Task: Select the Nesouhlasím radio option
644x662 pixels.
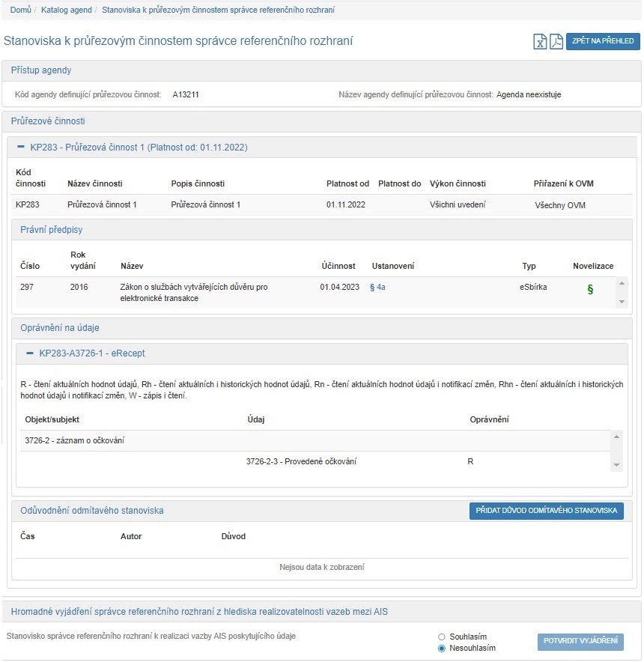Action: pyautogui.click(x=442, y=648)
